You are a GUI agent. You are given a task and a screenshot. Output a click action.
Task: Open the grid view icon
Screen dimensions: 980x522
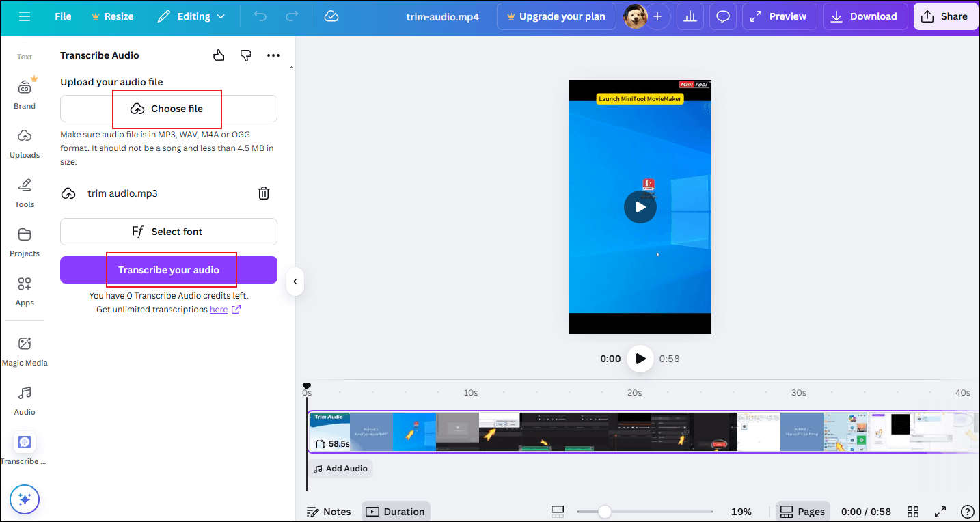[x=913, y=512]
